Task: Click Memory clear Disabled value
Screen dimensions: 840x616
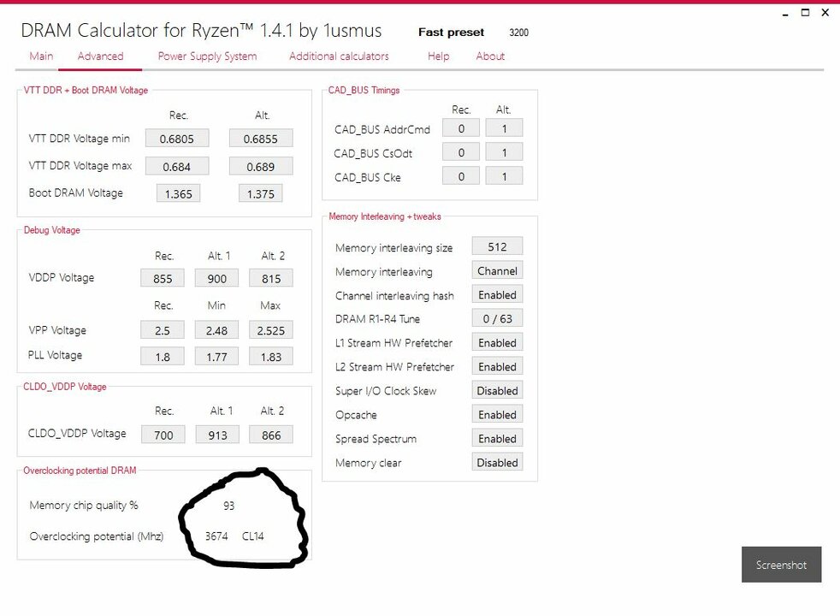Action: tap(497, 462)
